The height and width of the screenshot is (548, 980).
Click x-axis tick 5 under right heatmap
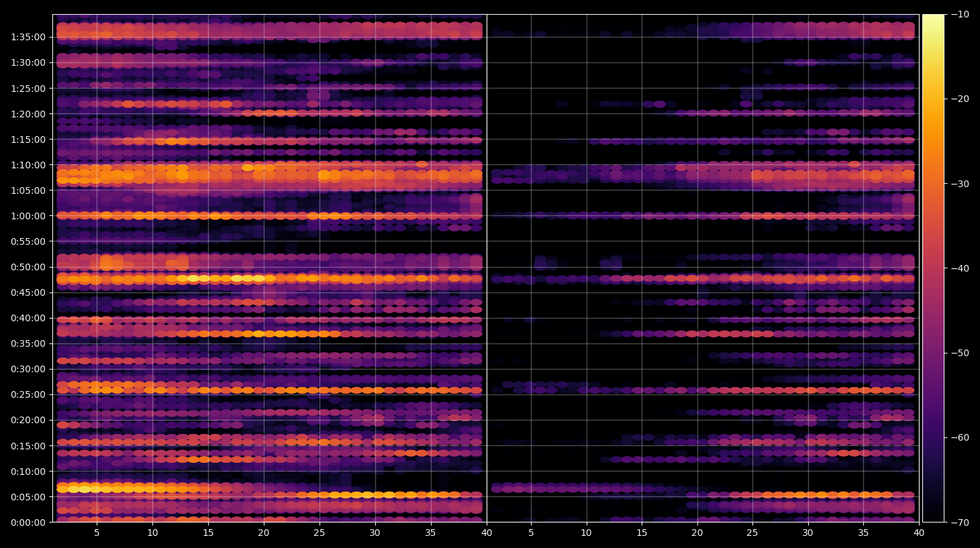[x=531, y=533]
